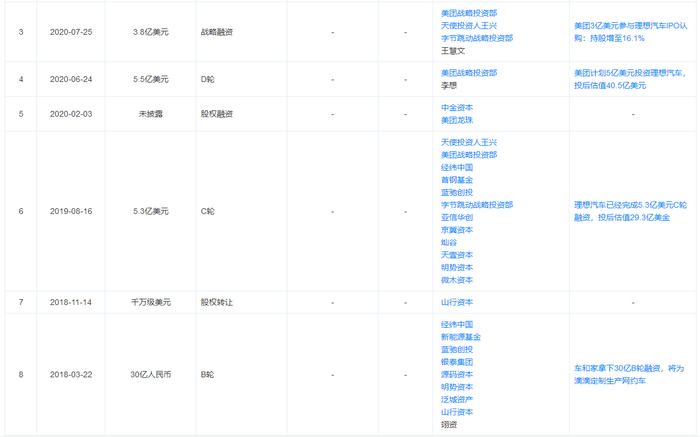The image size is (700, 437).
Task: Open the 美团龙珠 investor link
Action: tap(457, 121)
